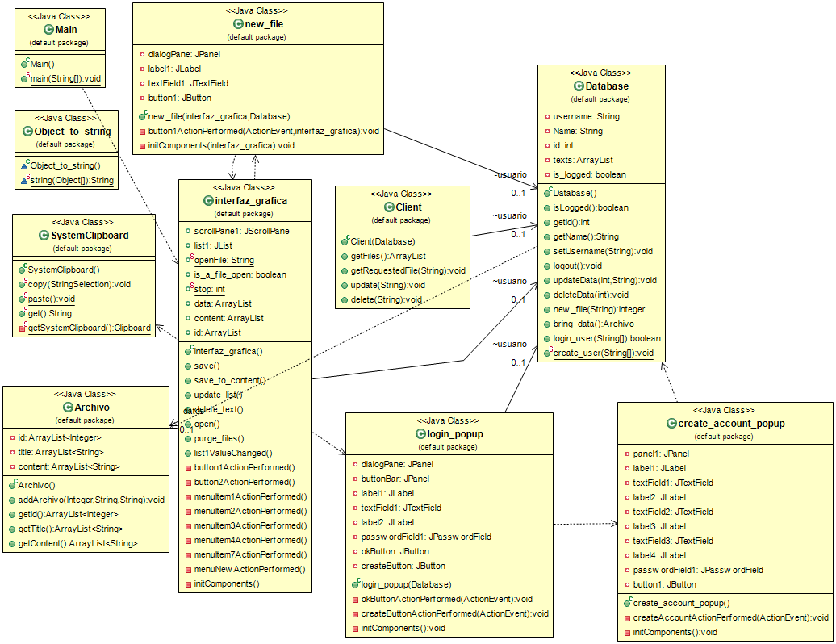Click the constructor icon for Archivo()

(x=12, y=485)
